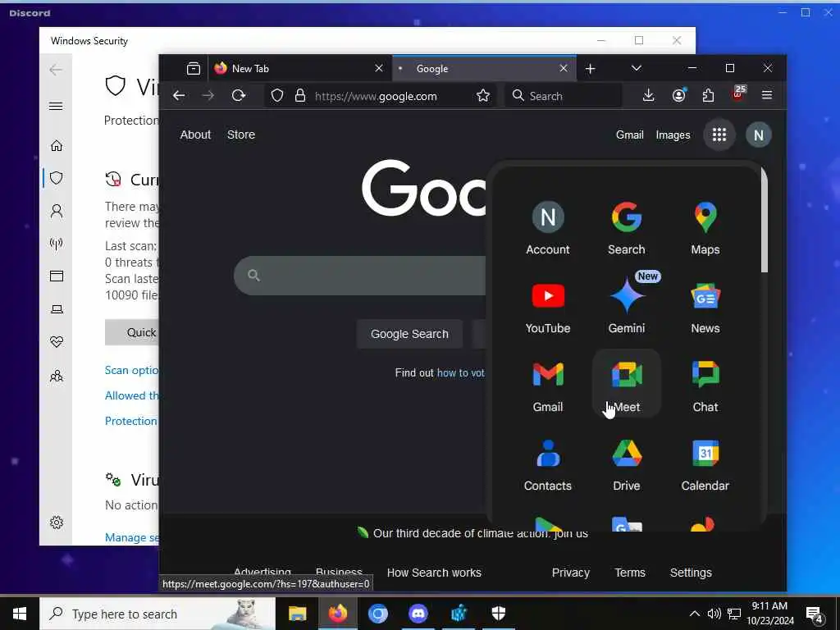
Task: Open the Settings footer menu
Action: click(691, 573)
